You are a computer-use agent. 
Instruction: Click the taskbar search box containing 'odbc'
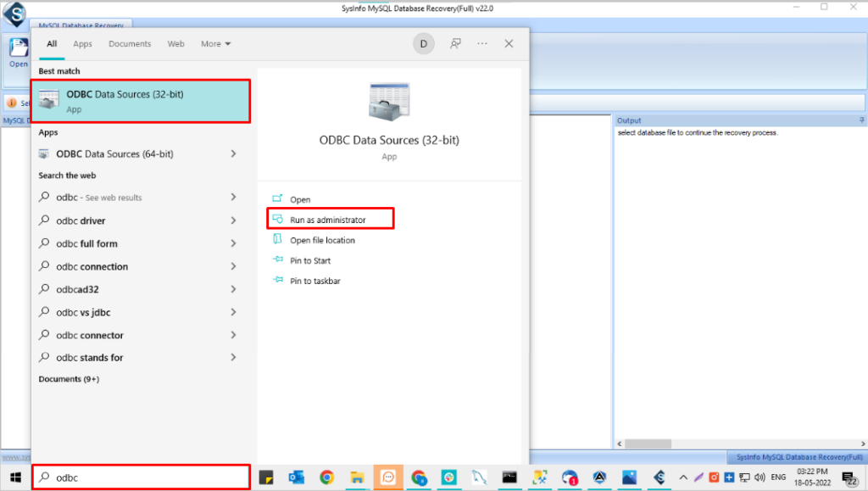coord(141,477)
